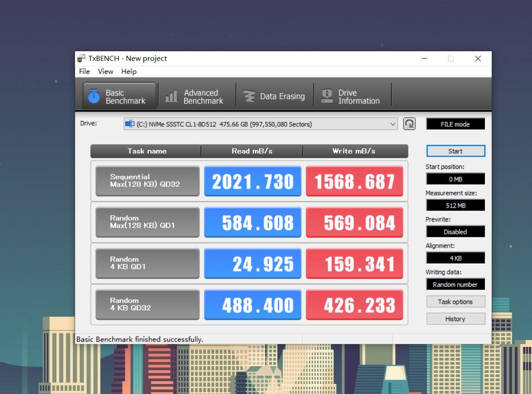Click the drive icon in Drive selector
Screen dimensions: 532x394
[130, 124]
